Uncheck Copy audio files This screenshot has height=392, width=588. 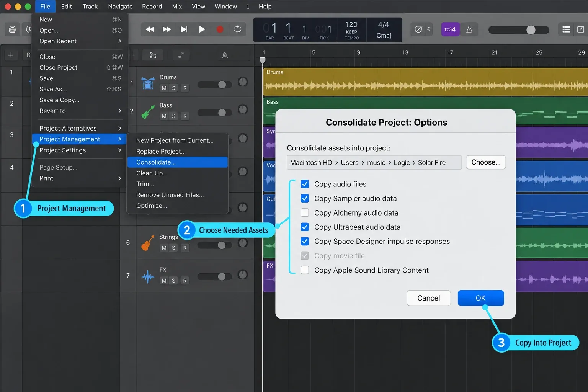pyautogui.click(x=305, y=184)
